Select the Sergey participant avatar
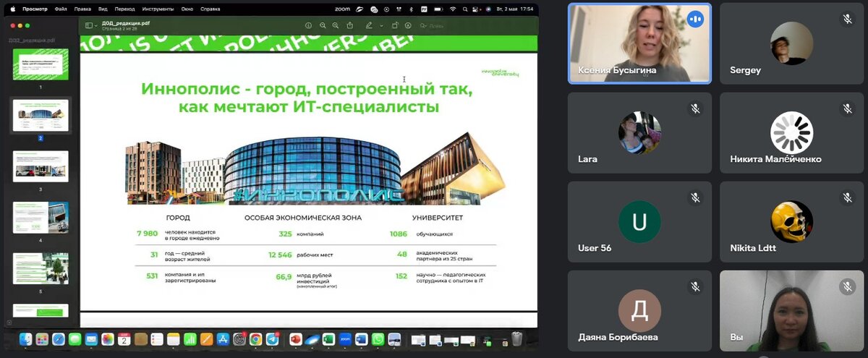This screenshot has height=358, width=868. pyautogui.click(x=791, y=43)
